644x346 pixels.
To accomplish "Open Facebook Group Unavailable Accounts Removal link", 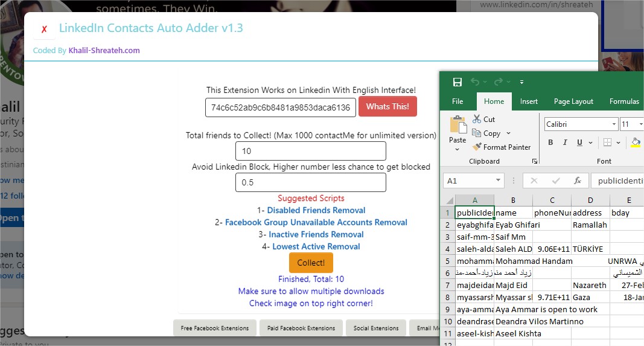I will (x=316, y=222).
